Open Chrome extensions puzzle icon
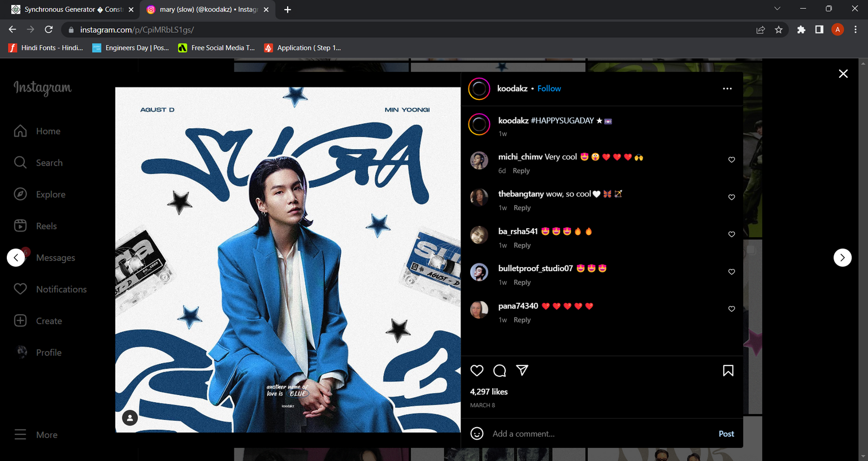Image resolution: width=868 pixels, height=461 pixels. pos(801,29)
